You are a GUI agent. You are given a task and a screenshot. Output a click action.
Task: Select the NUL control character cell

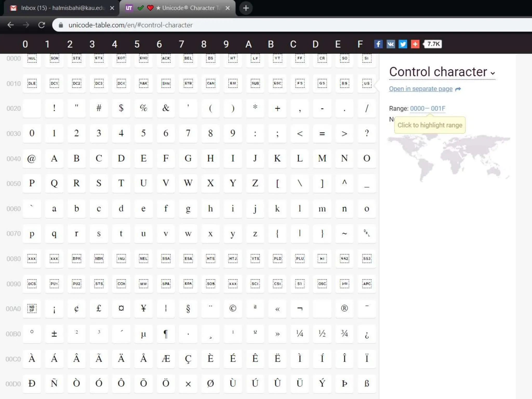pyautogui.click(x=32, y=59)
